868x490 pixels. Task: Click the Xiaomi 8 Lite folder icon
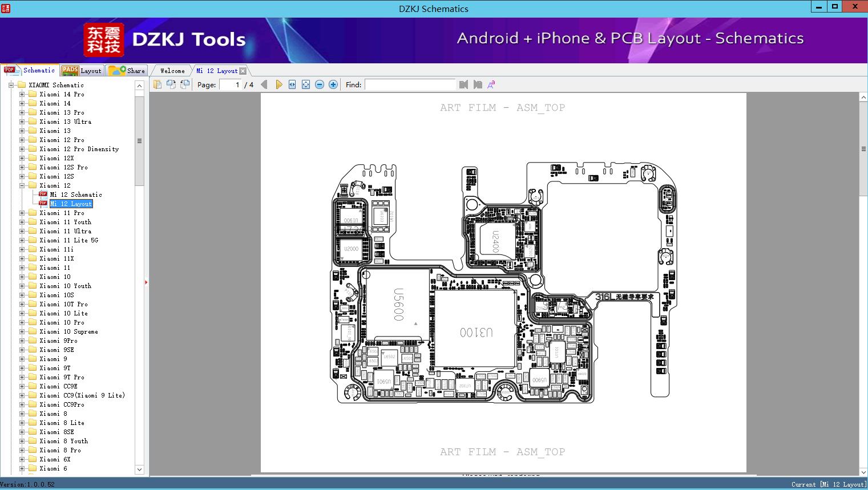33,423
